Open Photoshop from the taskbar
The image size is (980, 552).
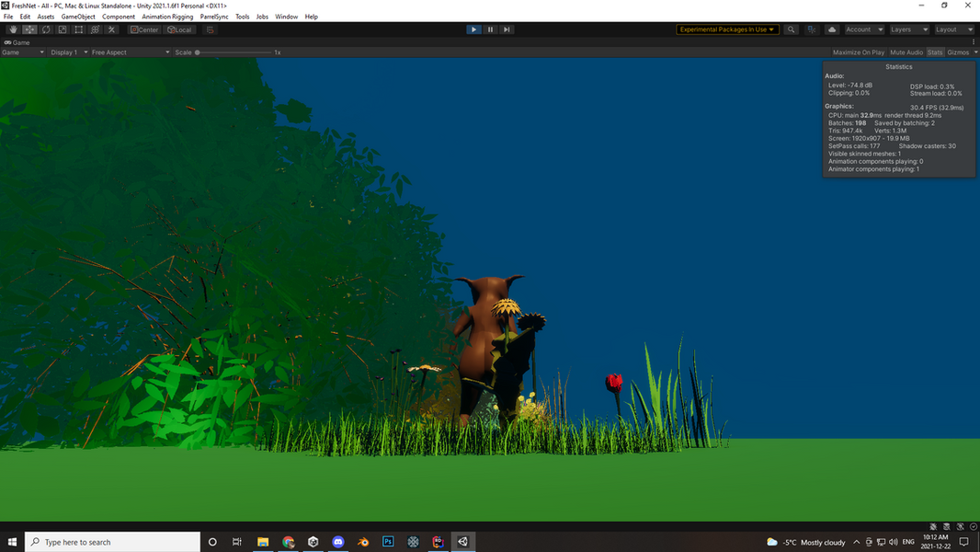[388, 541]
